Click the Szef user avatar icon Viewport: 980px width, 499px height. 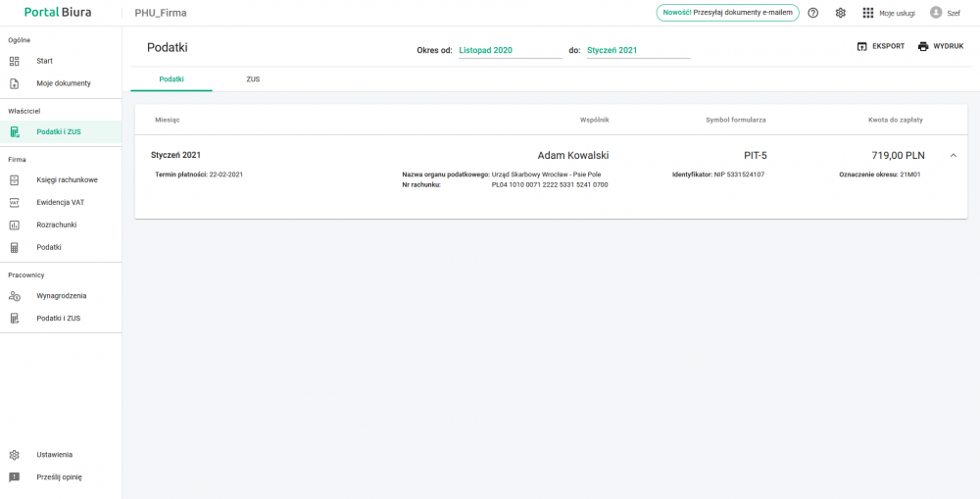[x=936, y=13]
